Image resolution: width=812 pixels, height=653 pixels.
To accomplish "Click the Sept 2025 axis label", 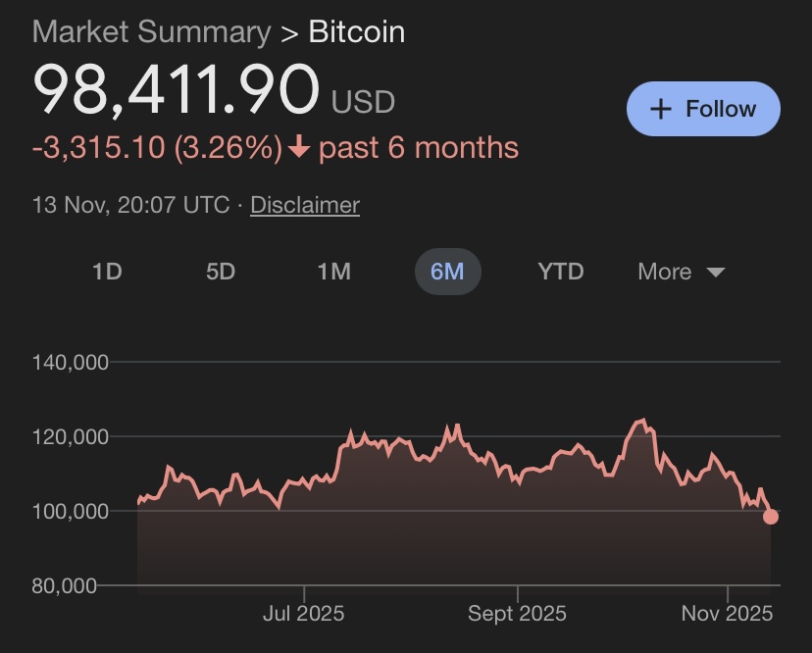I will [517, 614].
